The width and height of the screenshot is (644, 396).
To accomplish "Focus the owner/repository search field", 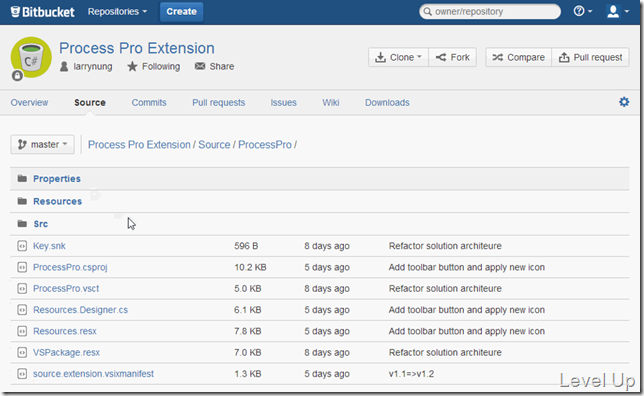I will point(490,12).
